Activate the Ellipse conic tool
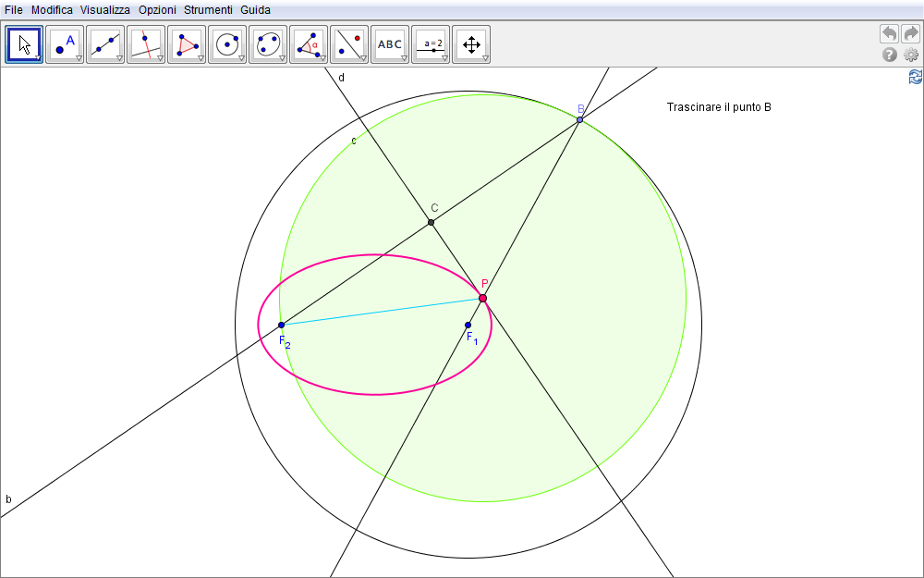 click(x=268, y=43)
